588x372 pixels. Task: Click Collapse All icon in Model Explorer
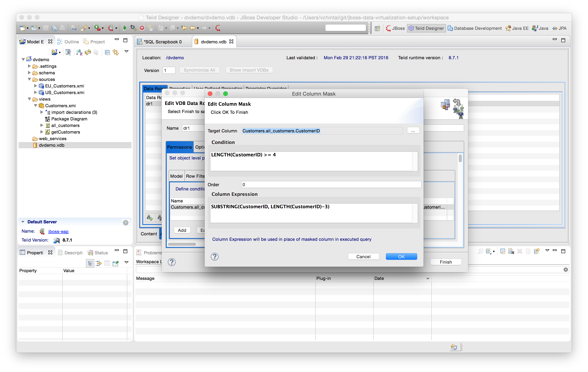[x=107, y=52]
